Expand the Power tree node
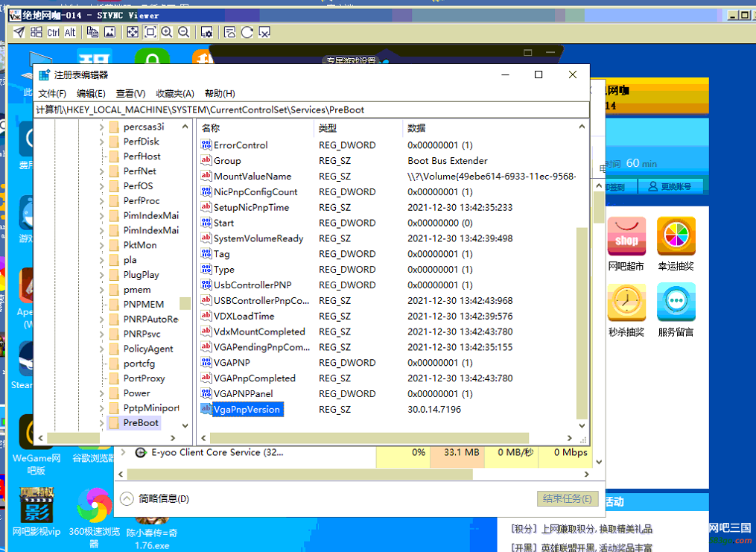Viewport: 756px width, 552px height. 101,393
